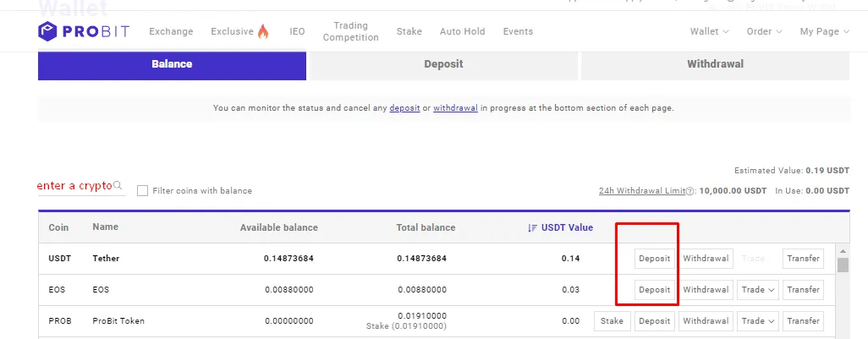This screenshot has height=339, width=868.
Task: Follow the withdrawal link in notice
Action: pyautogui.click(x=455, y=108)
